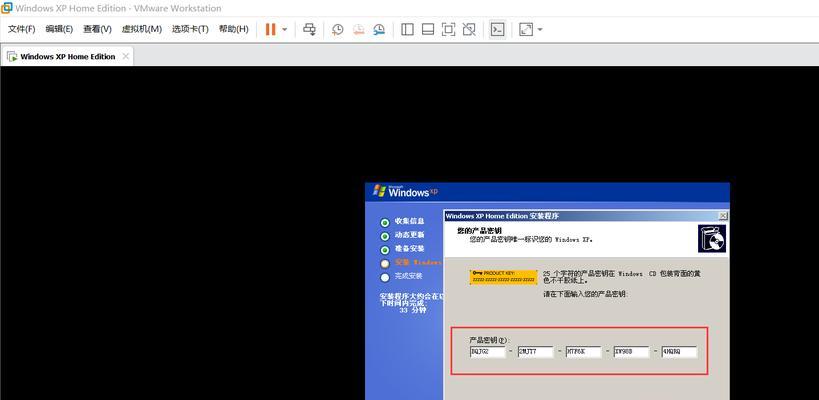This screenshot has height=400, width=819.
Task: Click the VMware Workstation title bar icon
Action: click(x=6, y=8)
